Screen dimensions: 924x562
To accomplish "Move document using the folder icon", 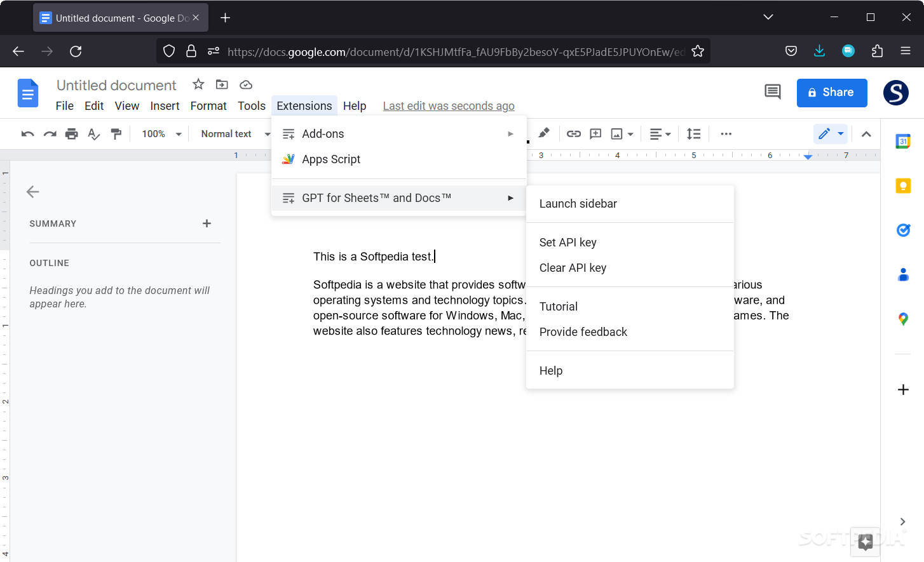I will (x=222, y=84).
